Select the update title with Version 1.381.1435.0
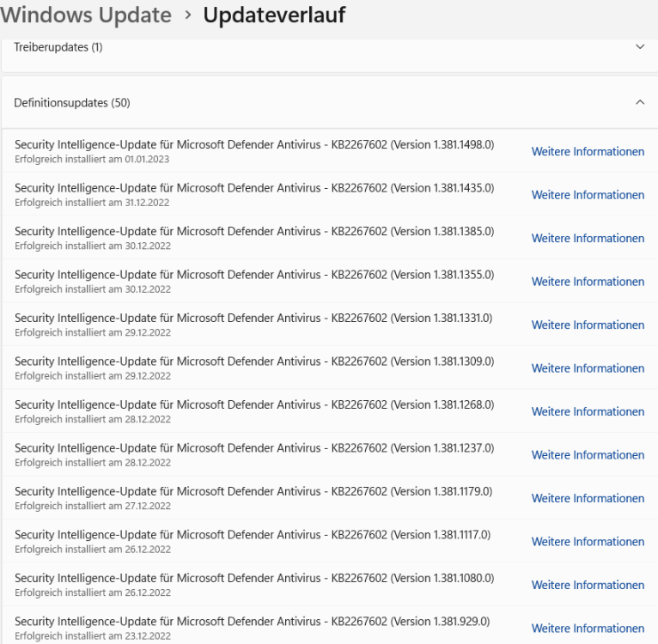The image size is (658, 644). point(254,188)
